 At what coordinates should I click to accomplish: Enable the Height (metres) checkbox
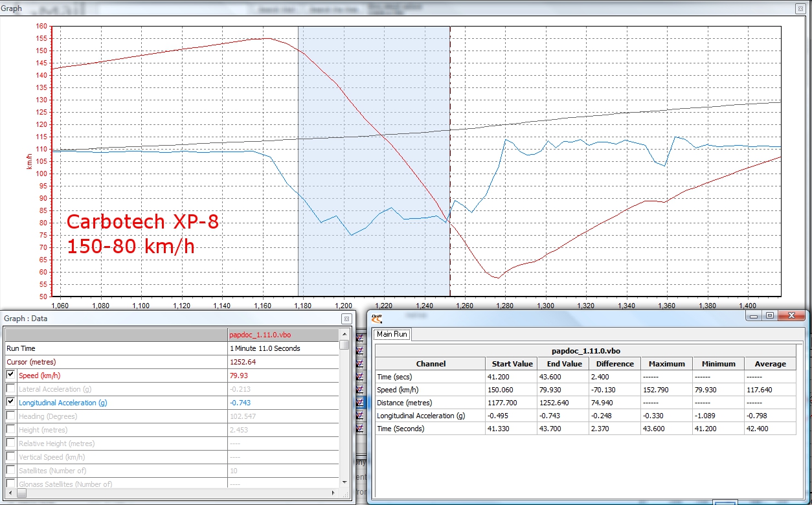[x=11, y=429]
